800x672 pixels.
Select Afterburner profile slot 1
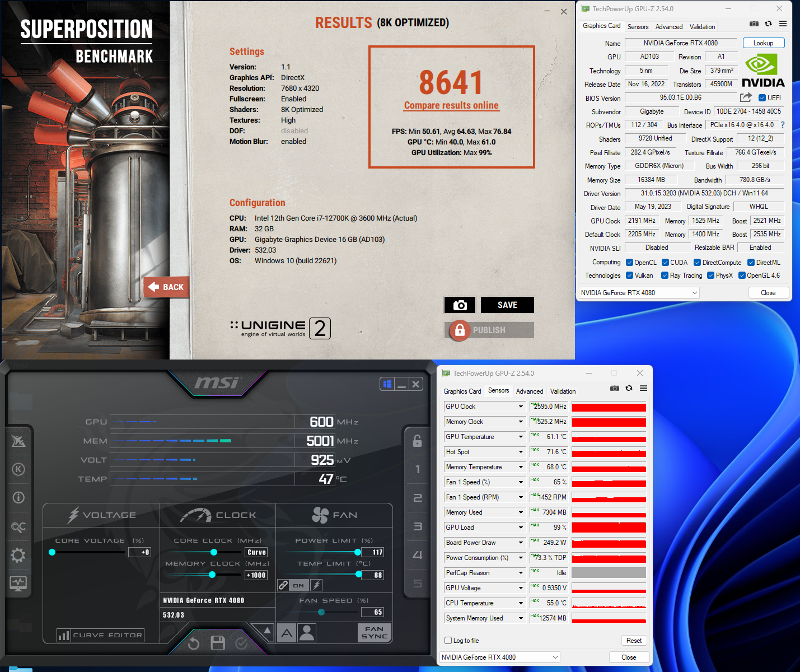418,469
